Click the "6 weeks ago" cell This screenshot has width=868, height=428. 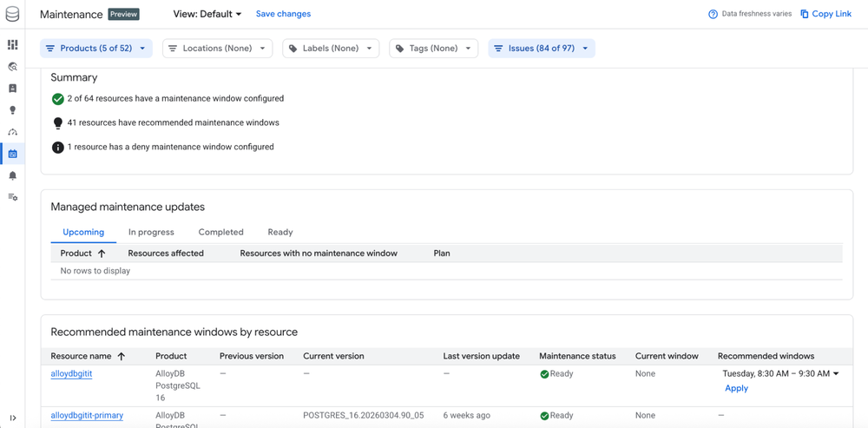click(x=466, y=415)
